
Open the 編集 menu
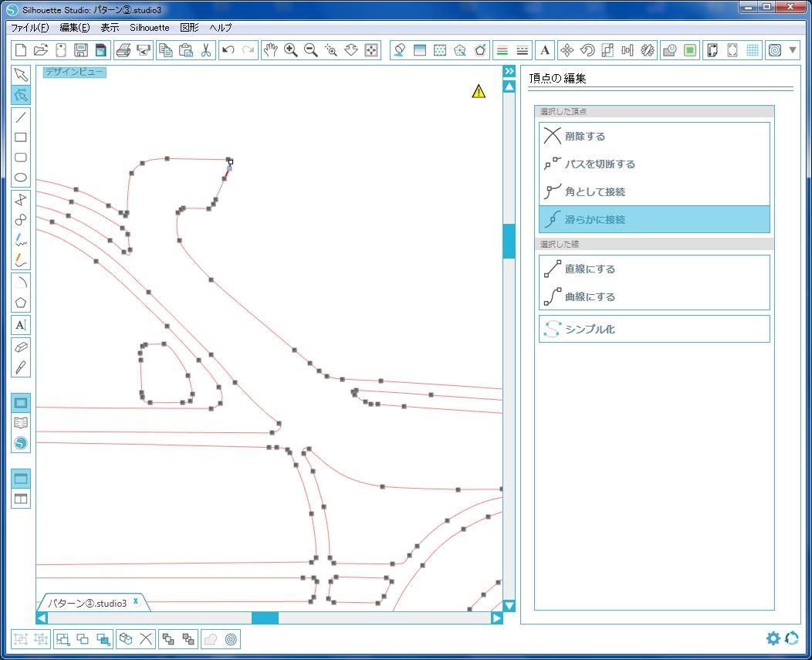pyautogui.click(x=75, y=28)
